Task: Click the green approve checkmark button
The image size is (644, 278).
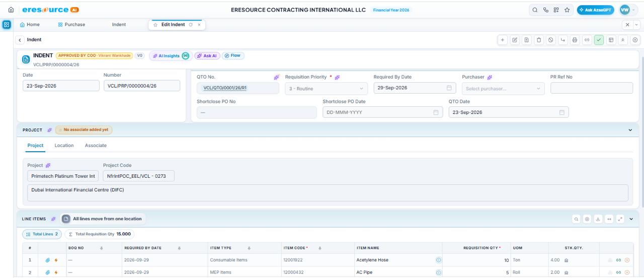Action: pyautogui.click(x=598, y=39)
